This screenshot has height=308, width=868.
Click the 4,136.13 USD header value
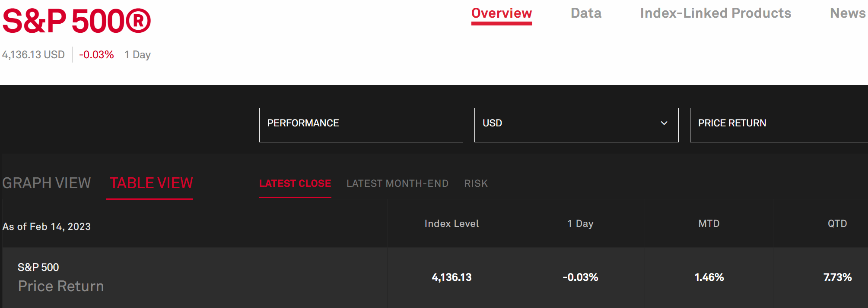point(33,55)
